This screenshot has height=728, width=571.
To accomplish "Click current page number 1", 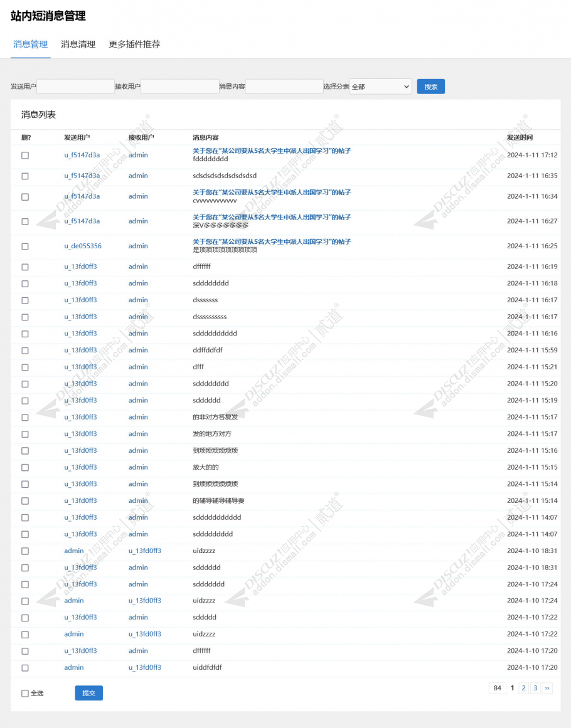I will click(x=513, y=688).
